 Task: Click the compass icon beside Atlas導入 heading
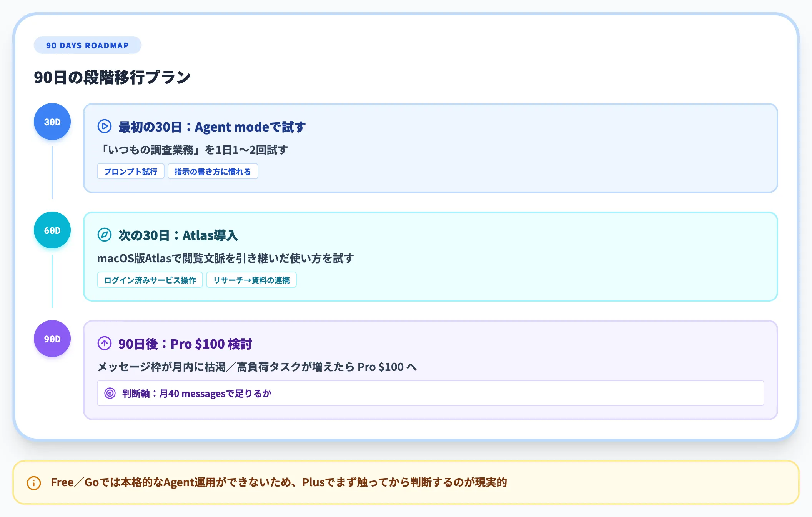(104, 235)
